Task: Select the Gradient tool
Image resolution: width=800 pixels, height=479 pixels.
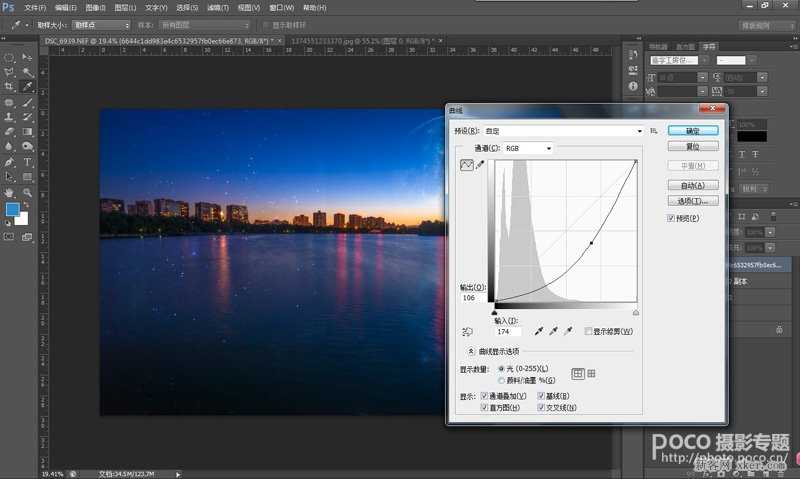Action: point(27,132)
